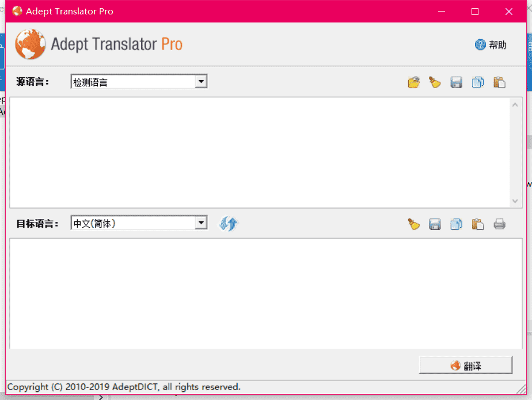The image size is (532, 400).
Task: Open the 帮助 help link
Action: pos(497,45)
